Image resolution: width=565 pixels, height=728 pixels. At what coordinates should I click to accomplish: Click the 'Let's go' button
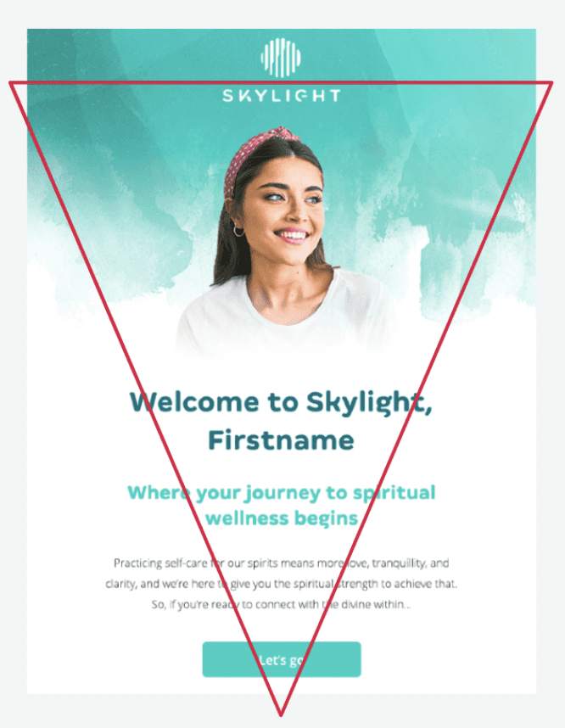[282, 659]
